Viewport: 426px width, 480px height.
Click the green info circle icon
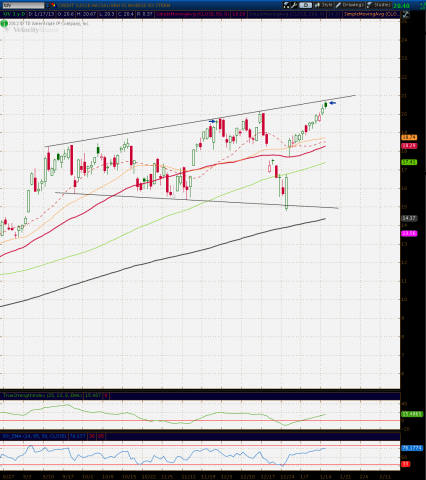[x=4, y=23]
